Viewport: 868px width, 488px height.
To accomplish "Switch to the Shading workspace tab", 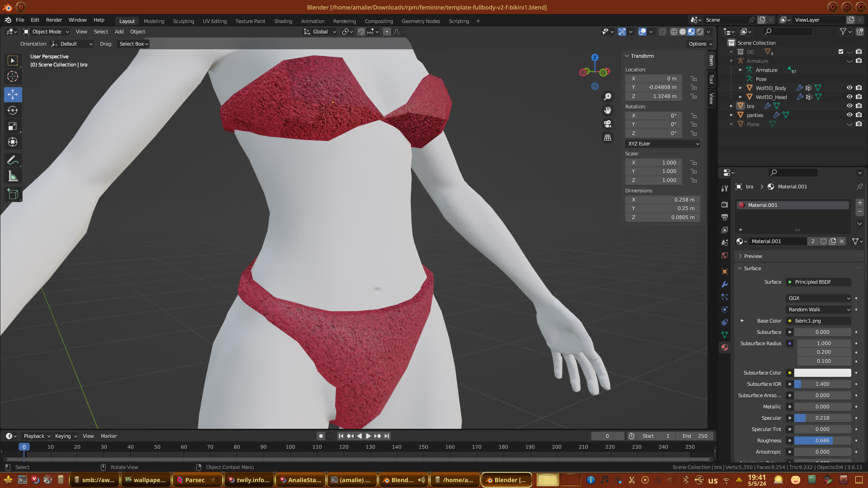I will 283,21.
